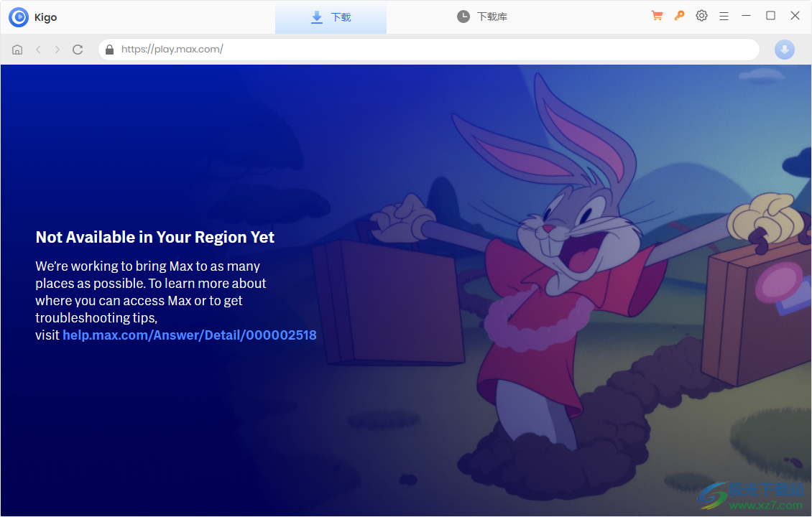Switch to the 下载库 (Library) tab
This screenshot has width=812, height=517.
(482, 17)
